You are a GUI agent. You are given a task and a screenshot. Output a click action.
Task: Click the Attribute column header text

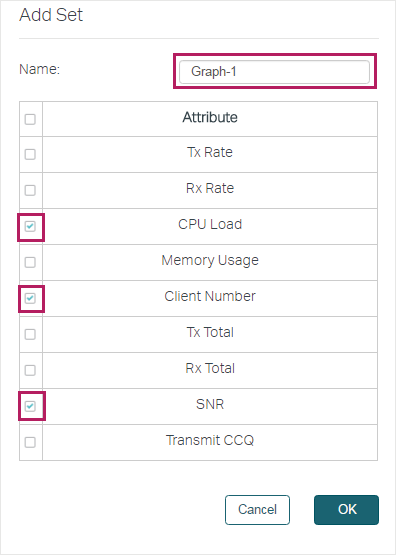pos(210,117)
